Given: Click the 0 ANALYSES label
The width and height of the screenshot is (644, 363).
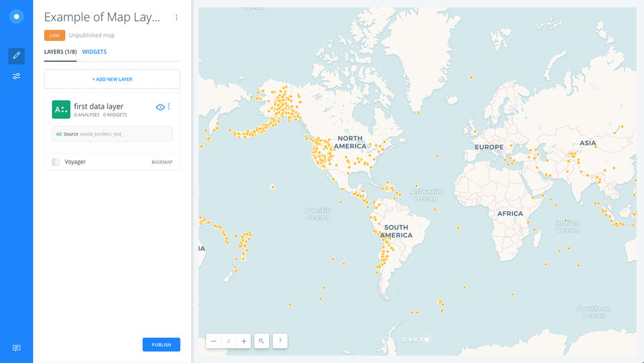Looking at the screenshot, I should coord(87,115).
